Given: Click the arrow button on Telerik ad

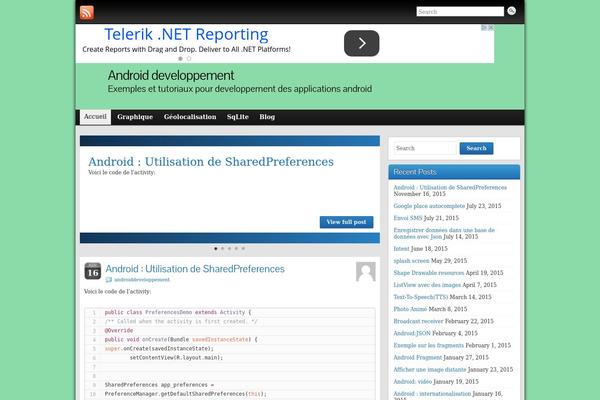Looking at the screenshot, I should (362, 43).
